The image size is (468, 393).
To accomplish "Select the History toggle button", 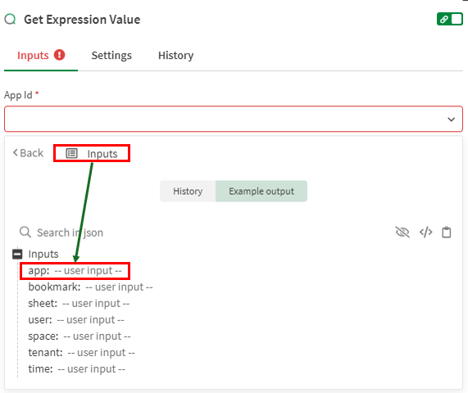I will point(188,191).
